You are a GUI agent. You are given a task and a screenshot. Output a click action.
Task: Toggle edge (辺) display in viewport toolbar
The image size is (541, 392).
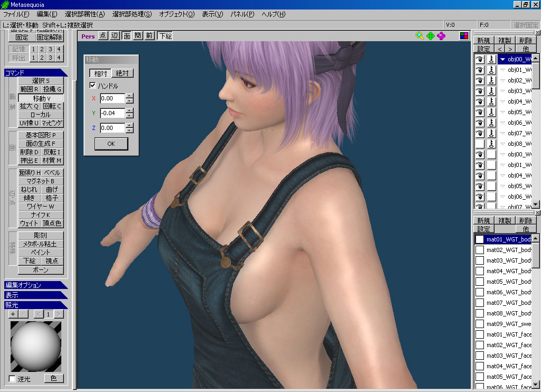tap(115, 35)
